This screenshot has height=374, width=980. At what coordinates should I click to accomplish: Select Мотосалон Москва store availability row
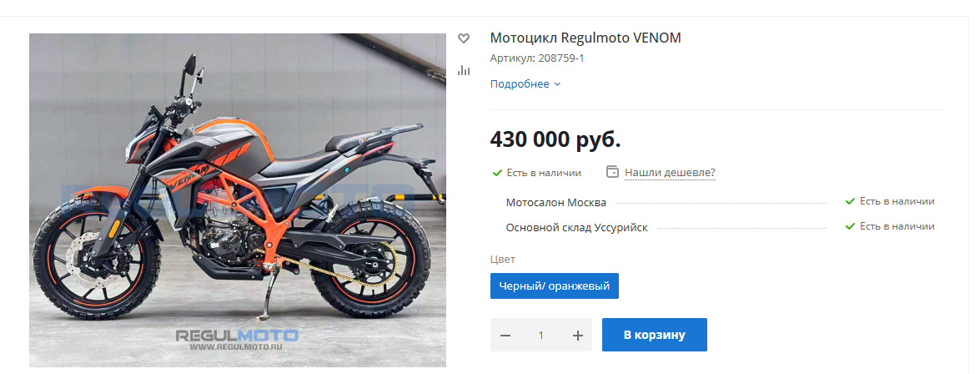pos(720,202)
